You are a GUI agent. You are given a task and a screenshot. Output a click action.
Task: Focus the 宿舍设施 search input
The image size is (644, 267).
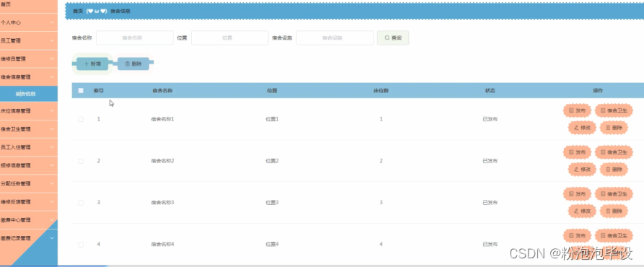point(335,38)
